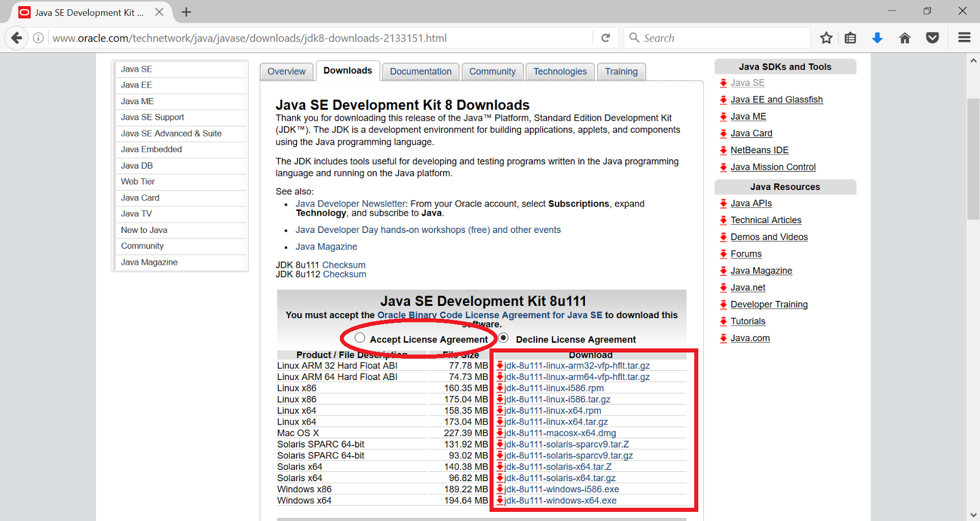Download jdk-8u111-solaris-x64.tar.gz

pos(560,478)
